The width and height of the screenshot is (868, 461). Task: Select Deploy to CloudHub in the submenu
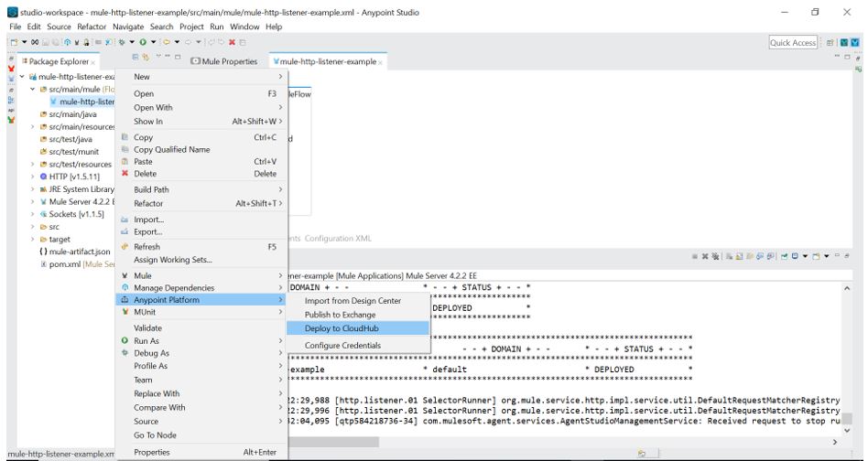[358, 328]
